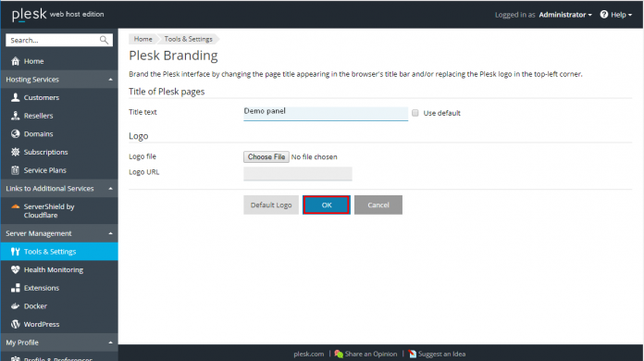Collapse the Hosting Services section
644x361 pixels.
[x=110, y=80]
